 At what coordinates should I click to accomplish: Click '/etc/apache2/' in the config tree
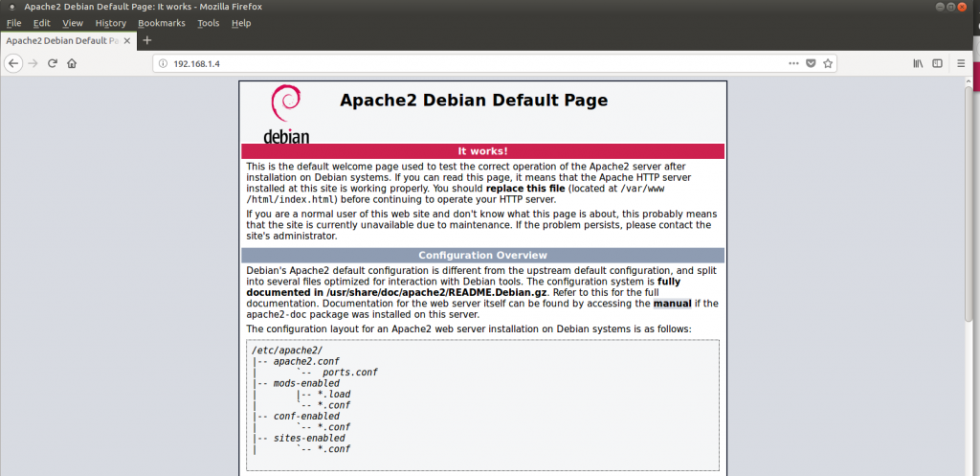pyautogui.click(x=287, y=351)
